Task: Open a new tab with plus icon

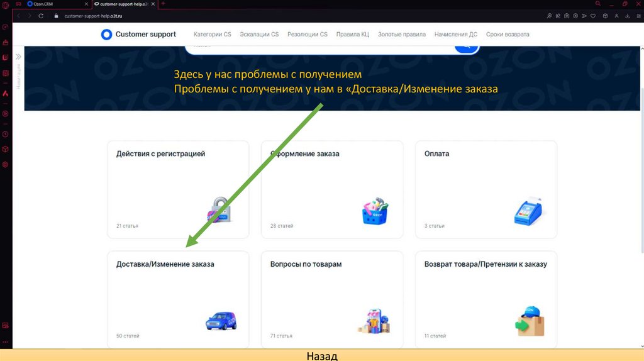Action: tap(163, 4)
